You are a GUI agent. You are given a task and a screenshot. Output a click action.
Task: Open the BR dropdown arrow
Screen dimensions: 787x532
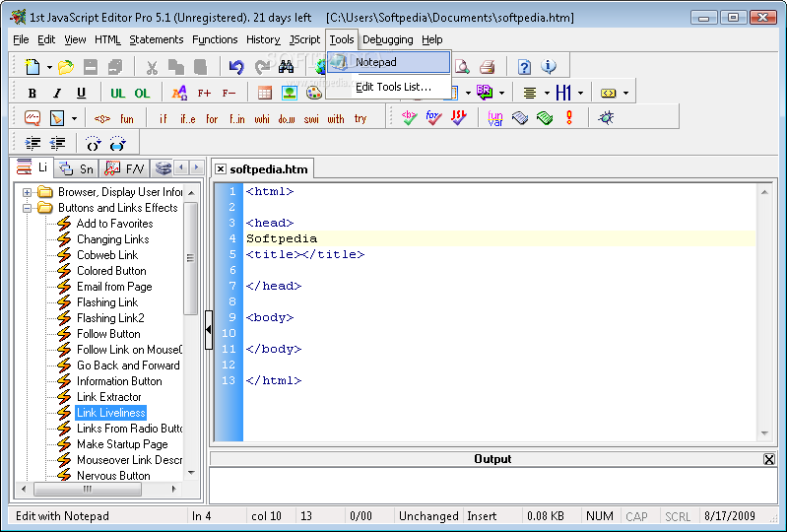501,93
